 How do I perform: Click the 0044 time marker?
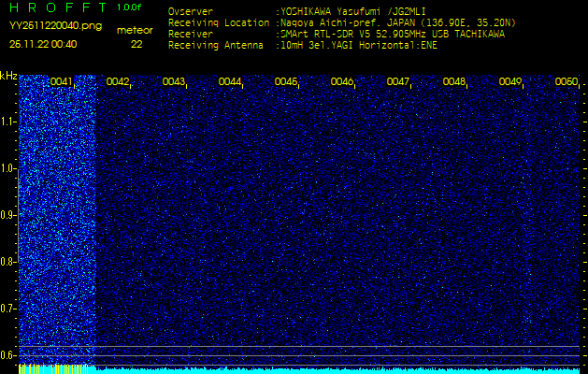tap(230, 82)
